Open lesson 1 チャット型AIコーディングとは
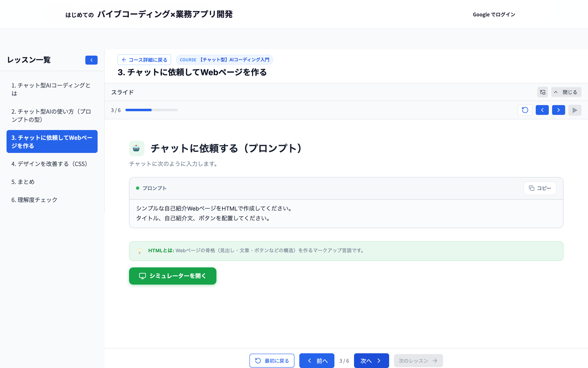Image resolution: width=588 pixels, height=368 pixels. tap(52, 89)
